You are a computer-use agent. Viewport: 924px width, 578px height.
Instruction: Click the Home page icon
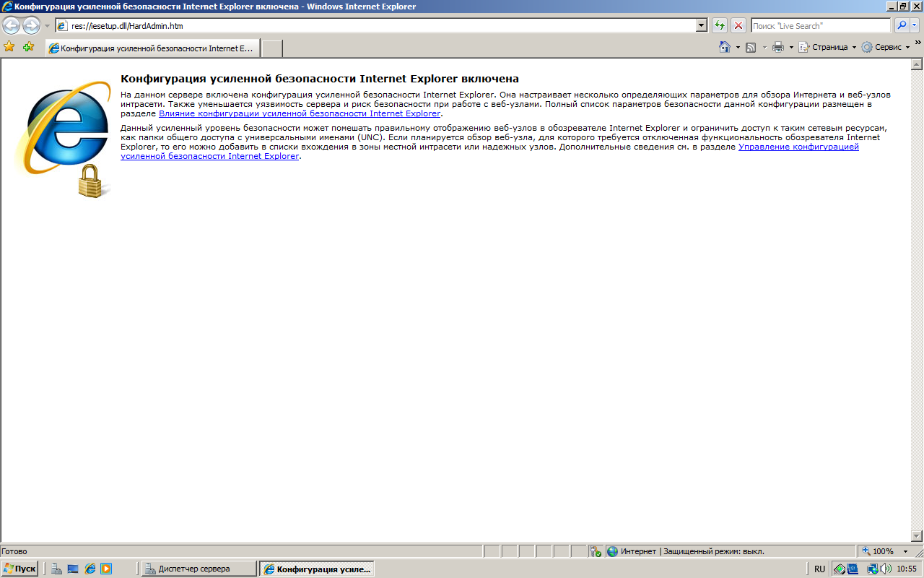tap(725, 47)
